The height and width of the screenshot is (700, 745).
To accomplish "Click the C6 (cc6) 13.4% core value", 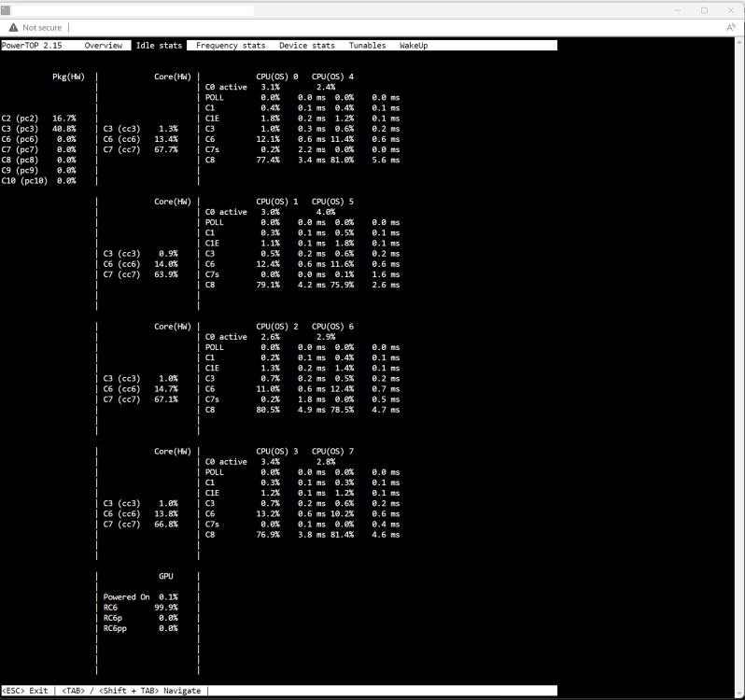I will tap(166, 139).
